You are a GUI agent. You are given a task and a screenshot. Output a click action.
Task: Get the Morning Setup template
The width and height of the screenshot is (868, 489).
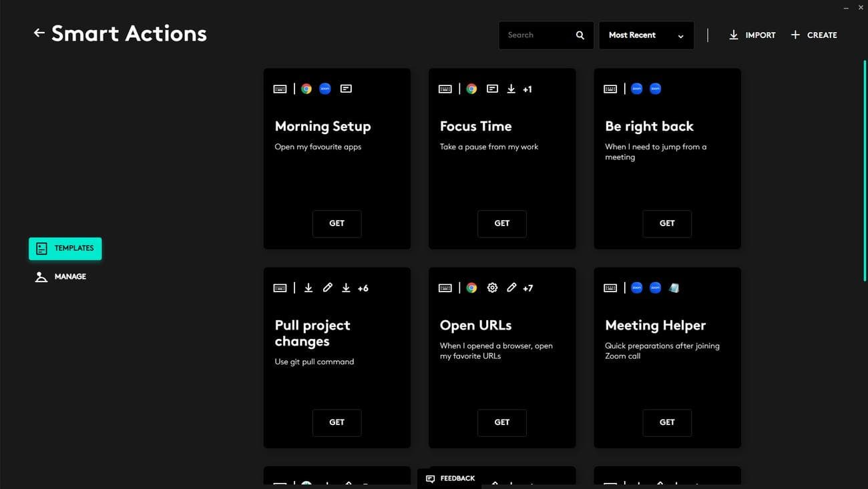pyautogui.click(x=337, y=223)
